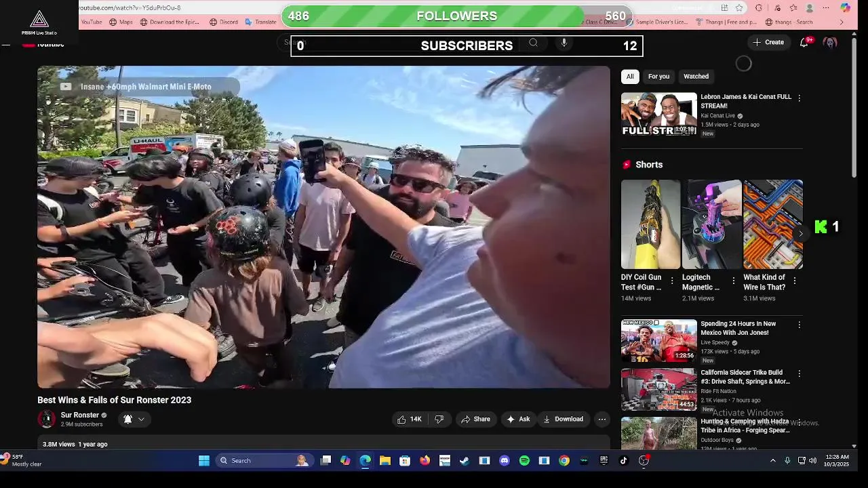Open the Ask feature
This screenshot has height=488, width=868.
pos(518,419)
